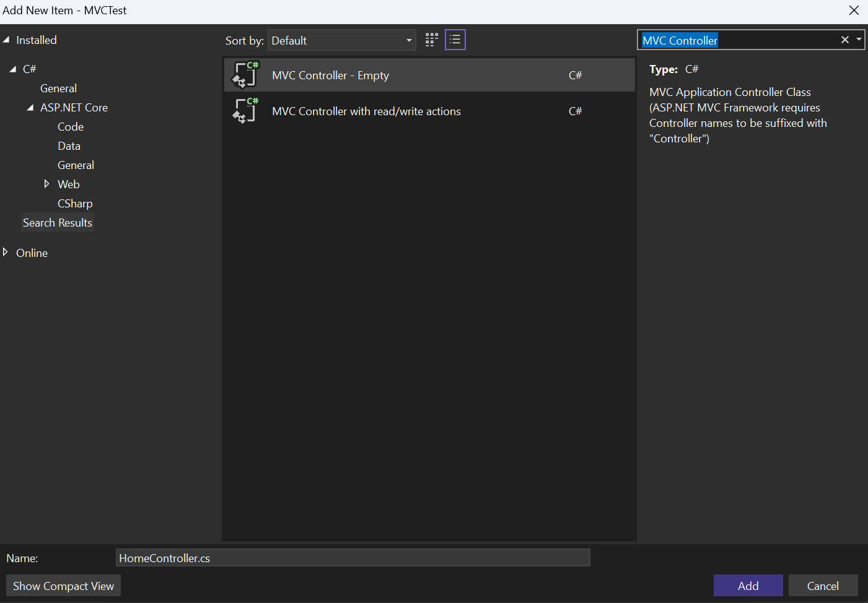This screenshot has height=603, width=868.
Task: Select the MVC Controller - Empty template icon
Action: click(245, 74)
